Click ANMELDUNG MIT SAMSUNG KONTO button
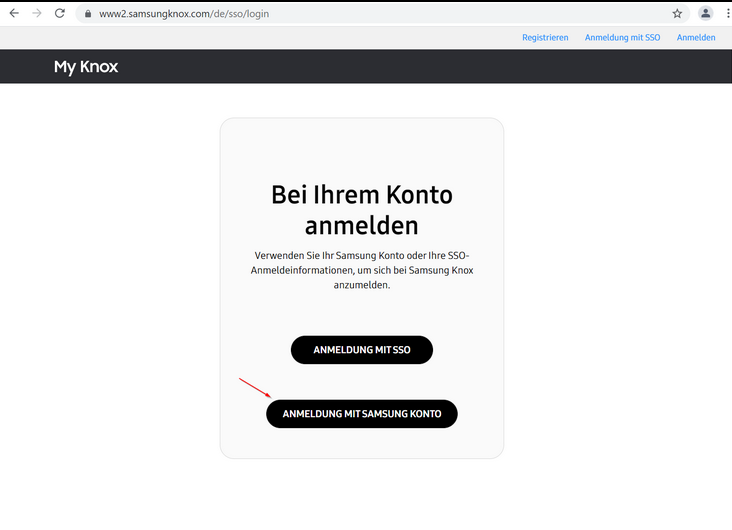This screenshot has width=732, height=530. (x=362, y=414)
